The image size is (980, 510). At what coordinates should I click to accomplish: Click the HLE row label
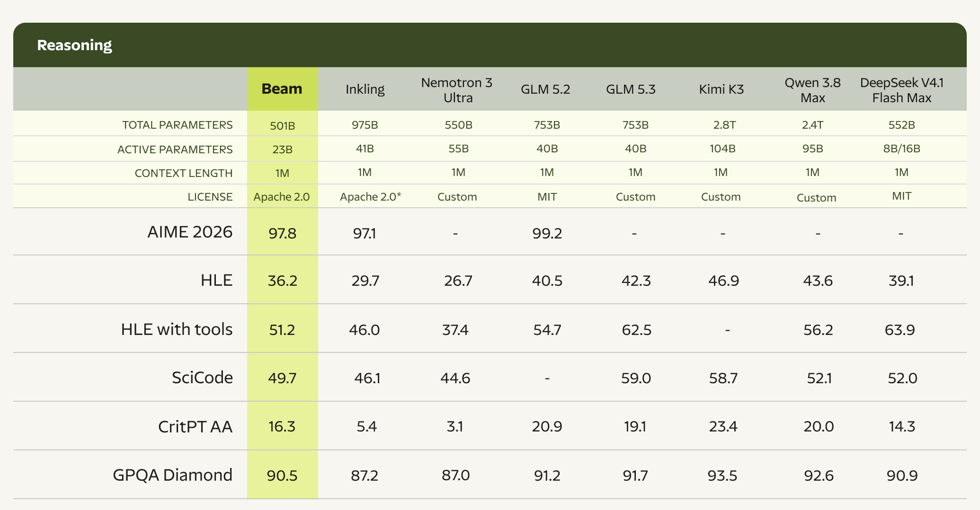pyautogui.click(x=216, y=280)
